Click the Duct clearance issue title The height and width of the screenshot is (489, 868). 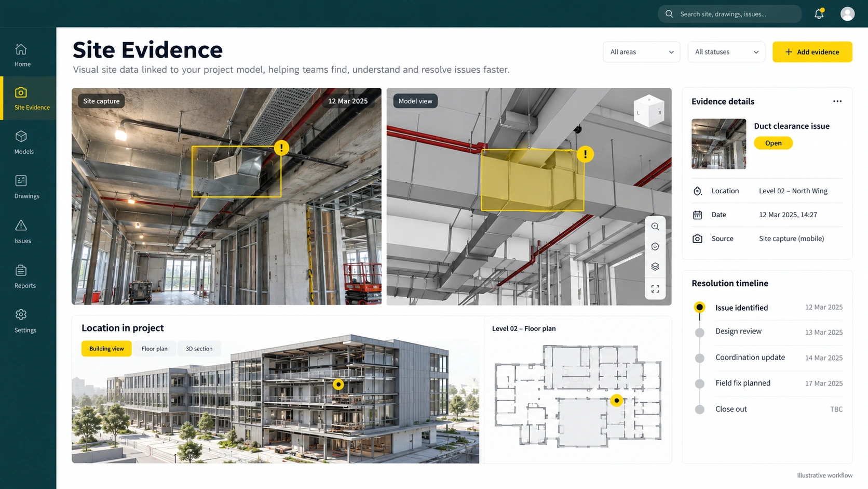(x=792, y=126)
